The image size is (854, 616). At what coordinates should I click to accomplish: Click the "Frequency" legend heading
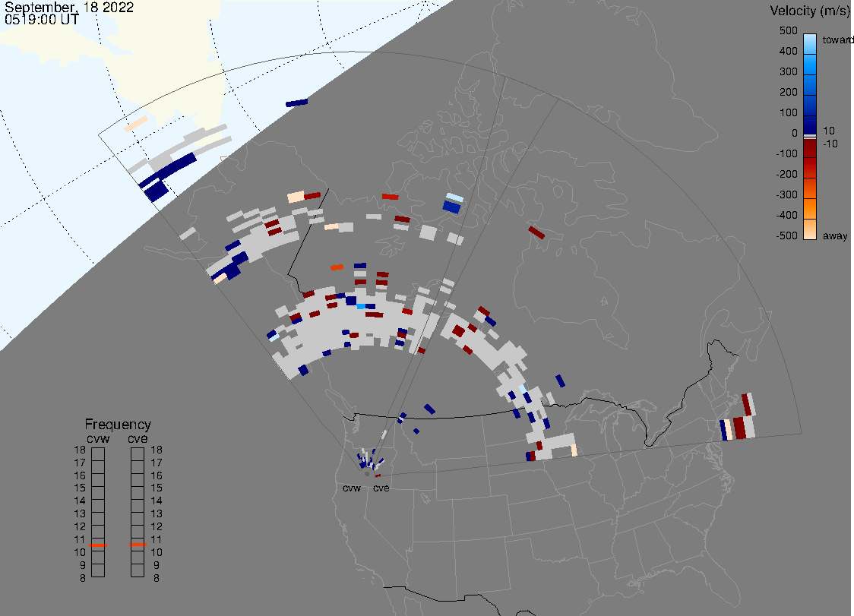(x=118, y=425)
